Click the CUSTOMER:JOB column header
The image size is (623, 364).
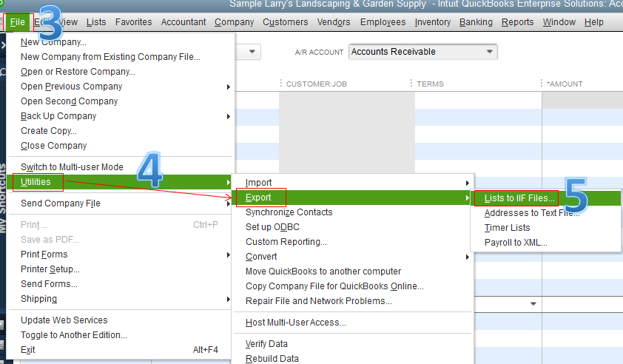[x=316, y=84]
